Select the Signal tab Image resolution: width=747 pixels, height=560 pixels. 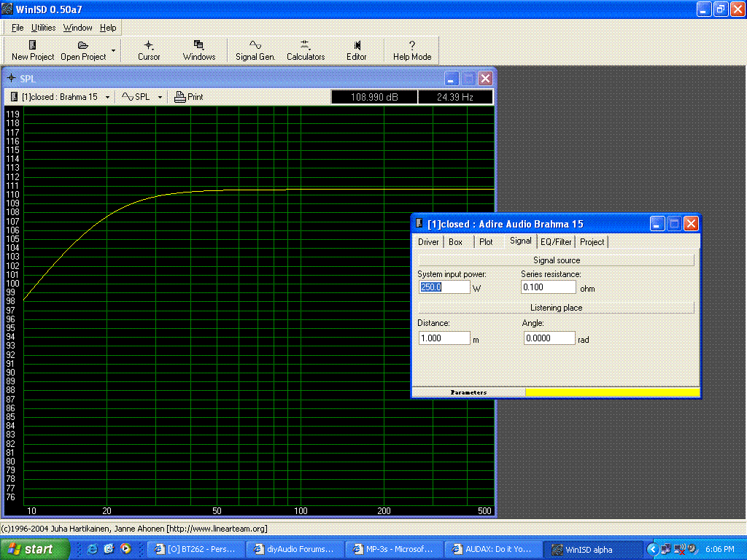point(520,241)
